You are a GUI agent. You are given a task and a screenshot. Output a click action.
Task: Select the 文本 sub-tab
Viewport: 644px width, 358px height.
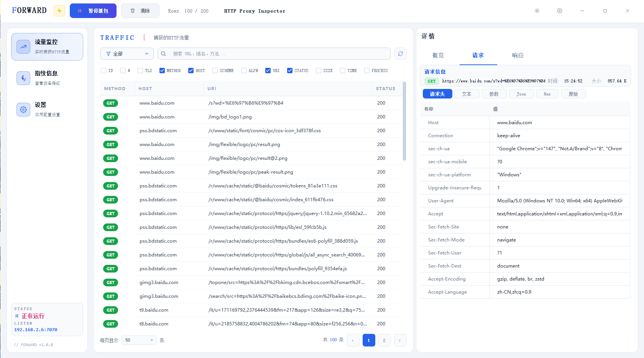click(467, 94)
